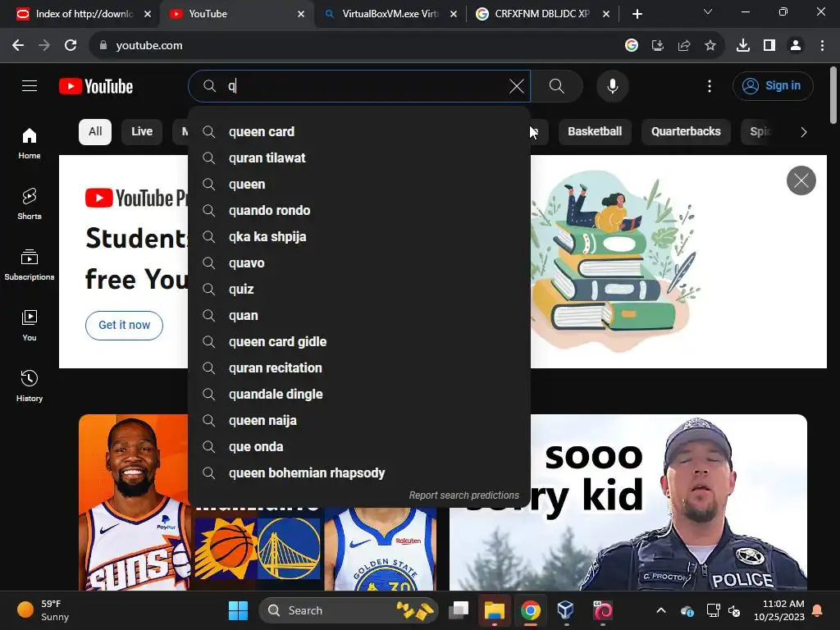
Task: Choose the 'quan' suggestion
Action: click(x=359, y=316)
